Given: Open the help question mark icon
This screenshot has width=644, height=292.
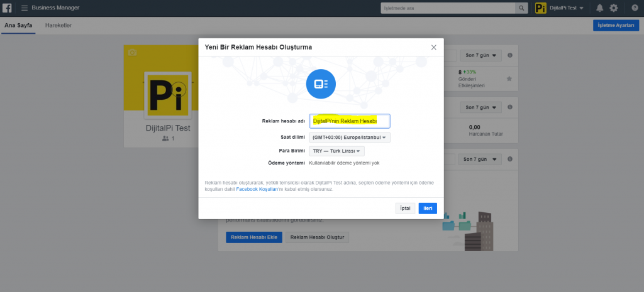Looking at the screenshot, I should pyautogui.click(x=635, y=8).
